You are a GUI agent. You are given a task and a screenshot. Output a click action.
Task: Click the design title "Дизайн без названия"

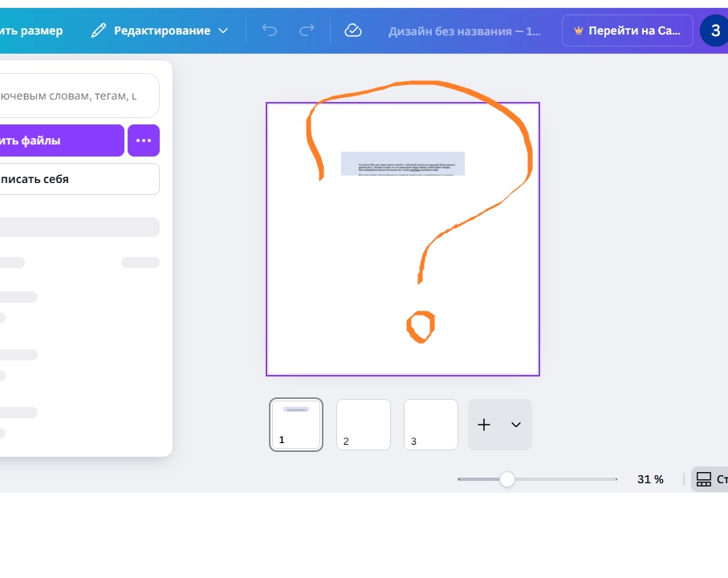[x=464, y=31]
